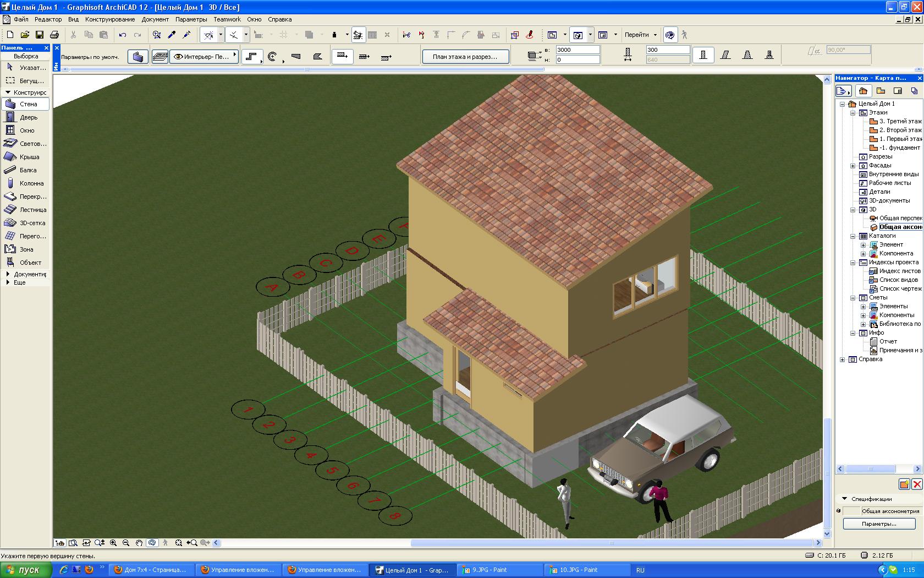Select the left reference line construction method
This screenshot has width=924, height=578.
pos(342,56)
